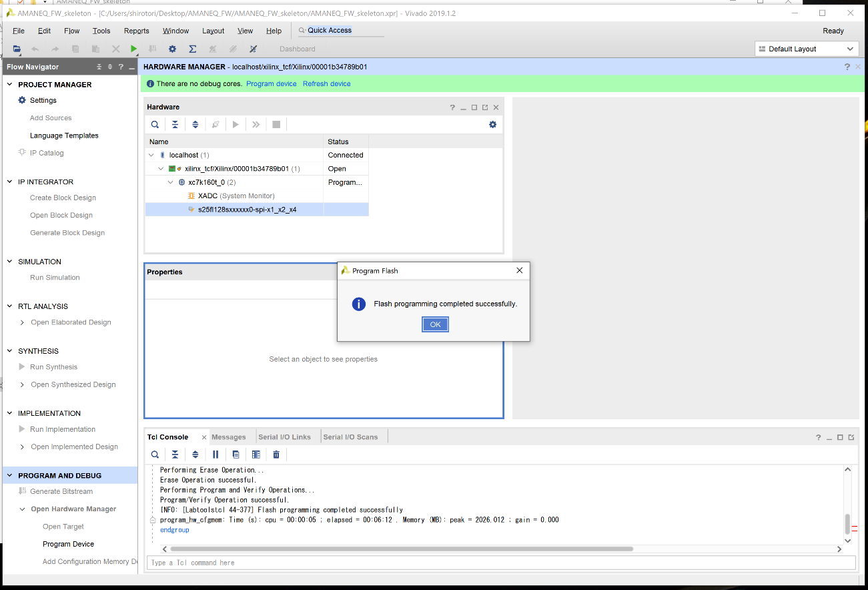Click the Sigma report icon in toolbar
This screenshot has width=868, height=590.
pyautogui.click(x=192, y=49)
